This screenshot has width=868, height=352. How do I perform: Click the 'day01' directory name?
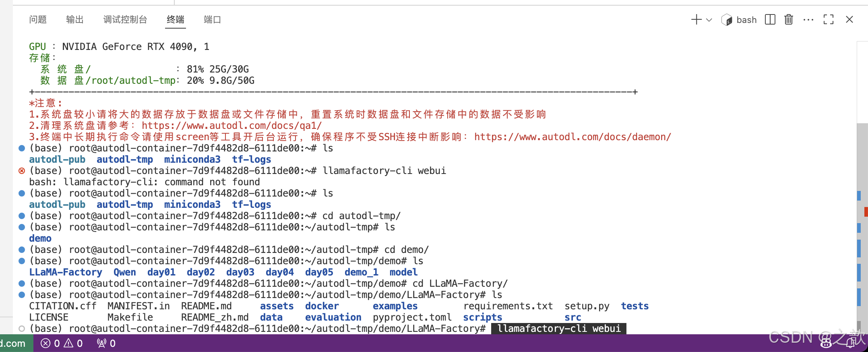tap(161, 272)
